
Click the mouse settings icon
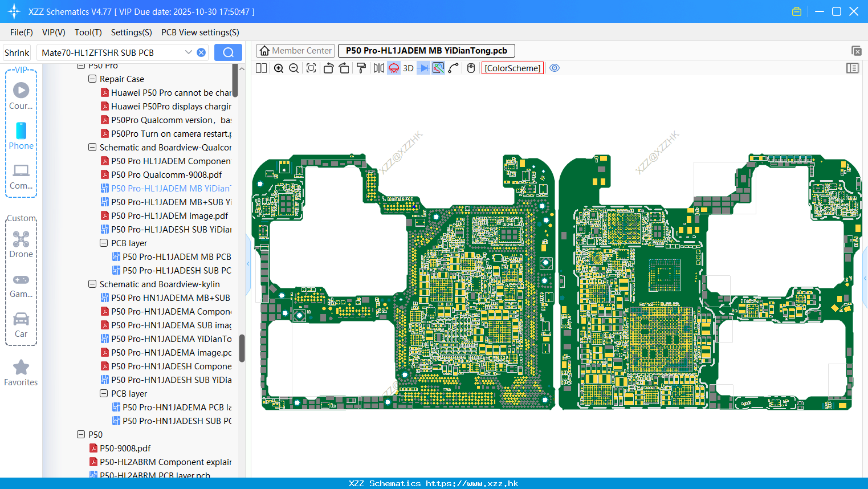pyautogui.click(x=471, y=68)
